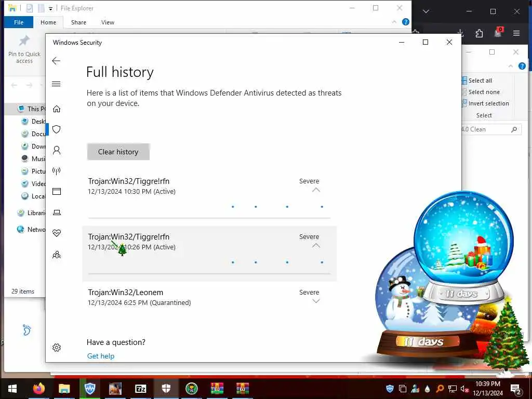Click the Get help link
This screenshot has height=399, width=532.
coord(101,356)
